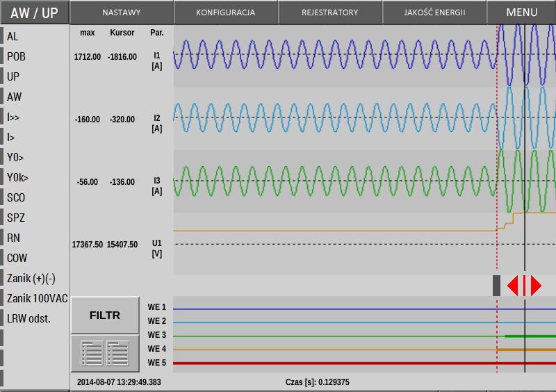Click the I1 [A] parameter label
The image size is (556, 392).
pos(157,61)
